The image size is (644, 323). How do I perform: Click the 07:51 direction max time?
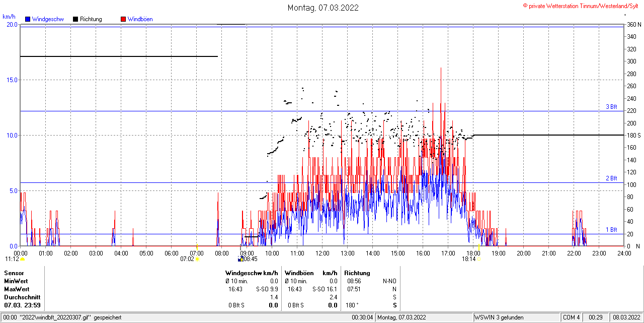point(354,289)
